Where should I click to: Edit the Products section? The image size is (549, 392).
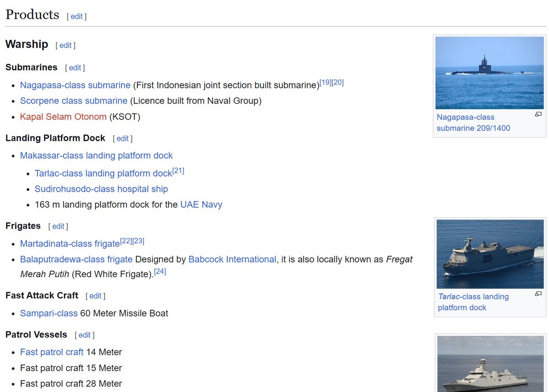pyautogui.click(x=76, y=16)
